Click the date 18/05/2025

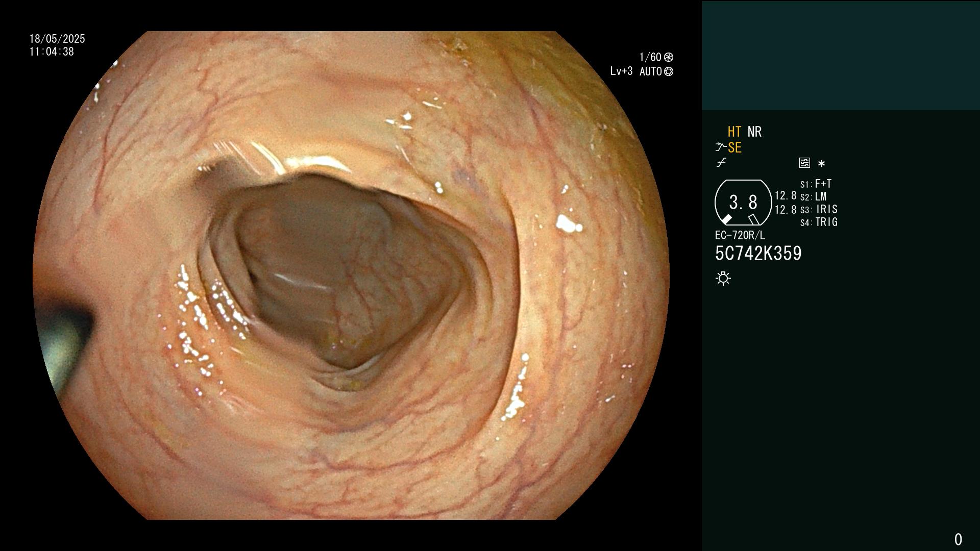[x=57, y=39]
